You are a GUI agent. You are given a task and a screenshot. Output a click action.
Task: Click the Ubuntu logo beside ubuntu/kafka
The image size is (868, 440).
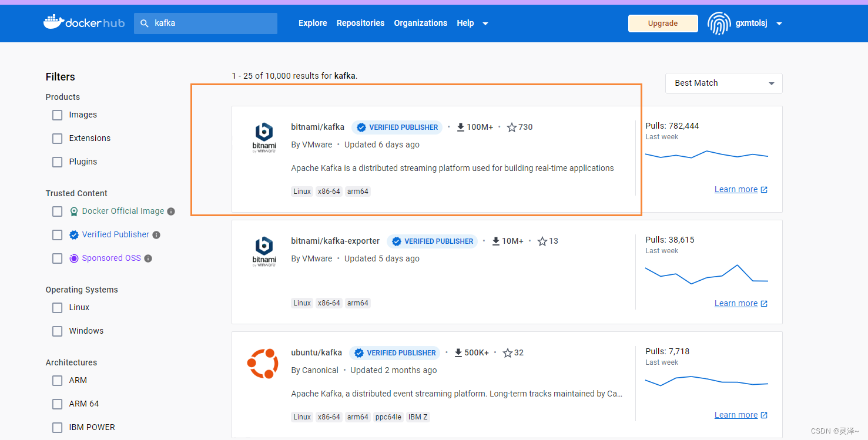coord(262,364)
